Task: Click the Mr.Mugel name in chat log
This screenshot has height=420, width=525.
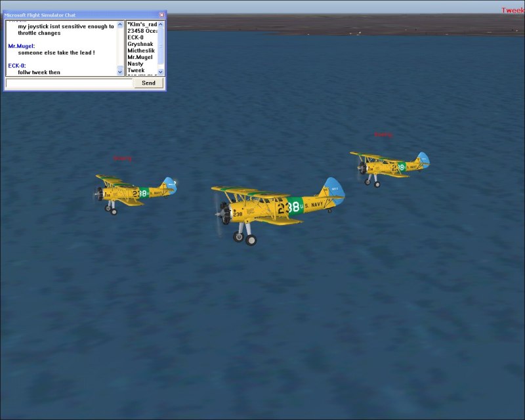Action: click(22, 46)
